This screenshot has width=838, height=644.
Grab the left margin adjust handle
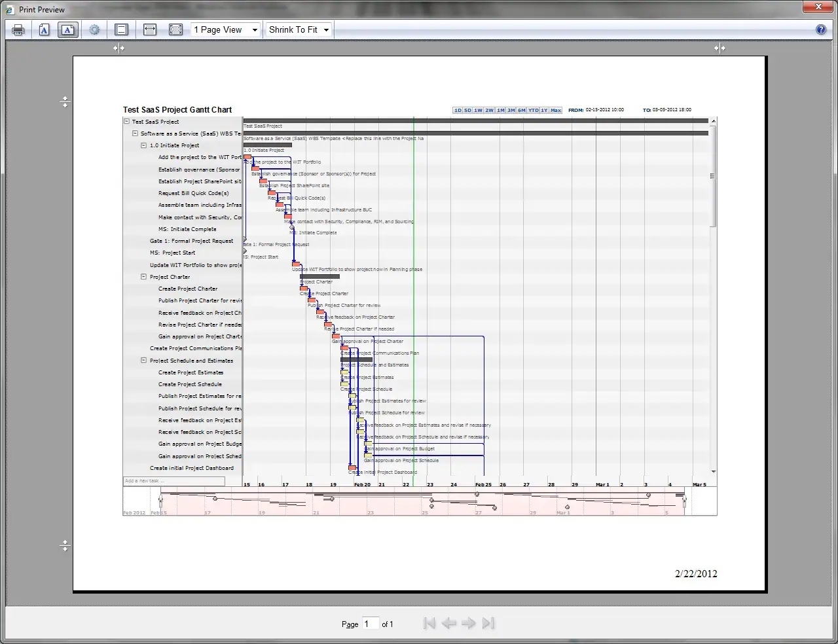coord(118,48)
